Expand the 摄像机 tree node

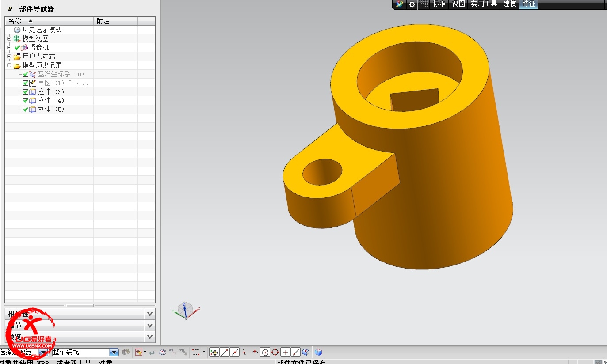pos(9,47)
